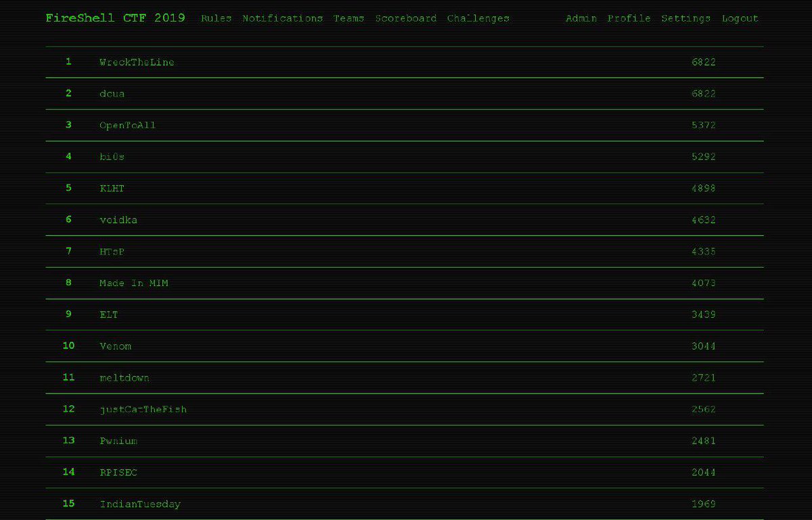Open team justCatTheFish

pyautogui.click(x=143, y=409)
